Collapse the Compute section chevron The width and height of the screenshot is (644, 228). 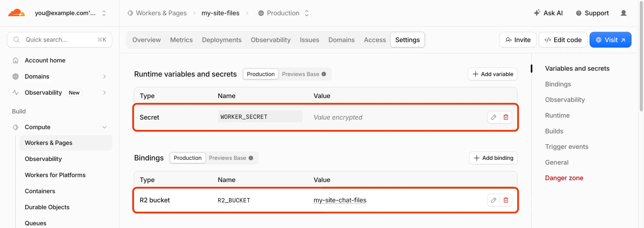(104, 127)
